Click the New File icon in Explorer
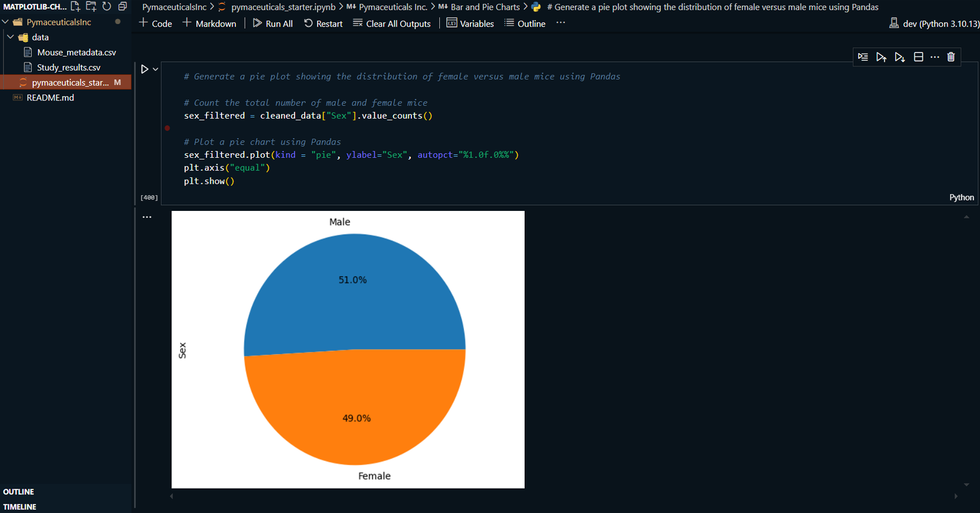Image resolution: width=980 pixels, height=513 pixels. (75, 6)
